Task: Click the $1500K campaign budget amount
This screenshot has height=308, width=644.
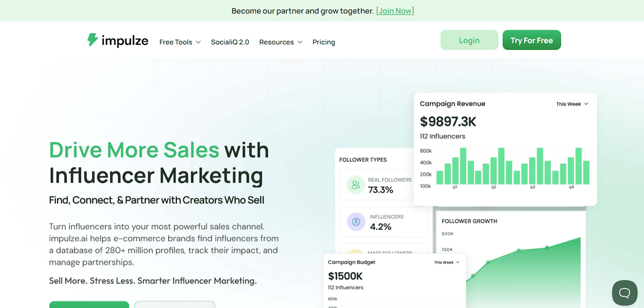Action: point(345,276)
